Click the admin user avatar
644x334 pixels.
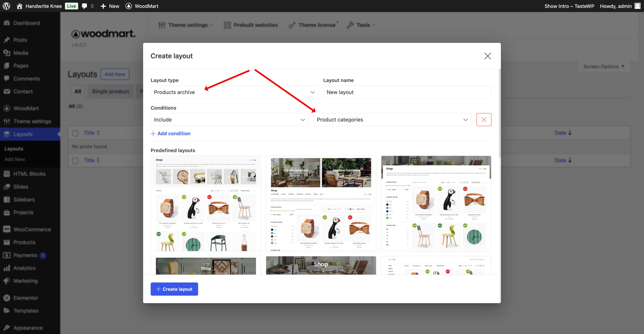tap(638, 6)
